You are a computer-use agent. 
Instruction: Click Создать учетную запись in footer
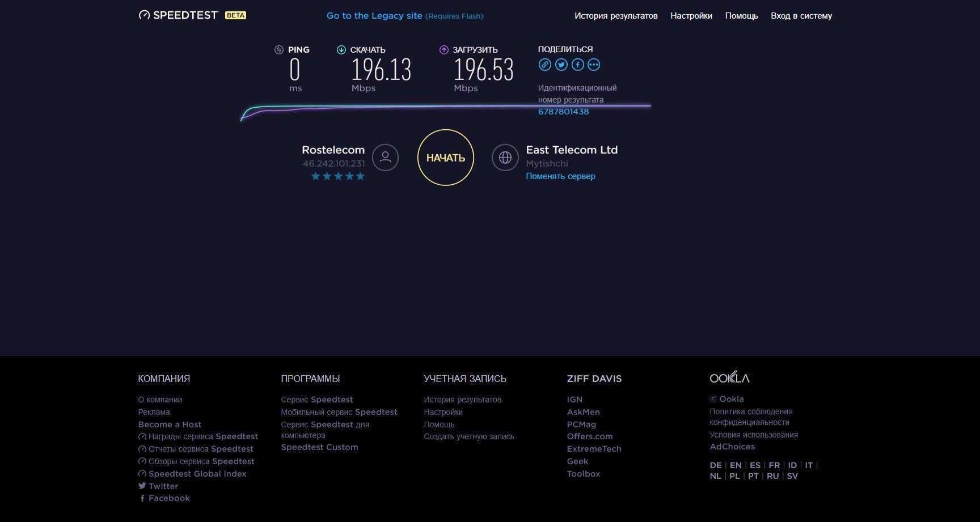[x=468, y=436]
